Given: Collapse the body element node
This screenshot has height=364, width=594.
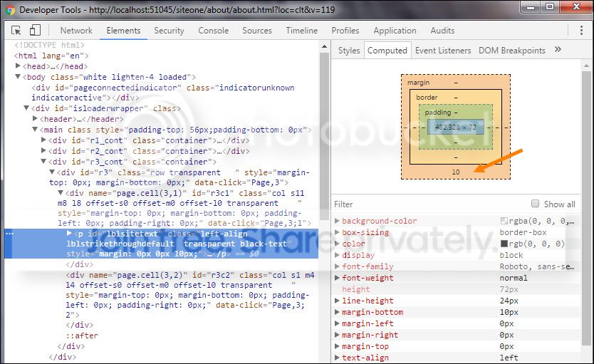Looking at the screenshot, I should click(18, 76).
